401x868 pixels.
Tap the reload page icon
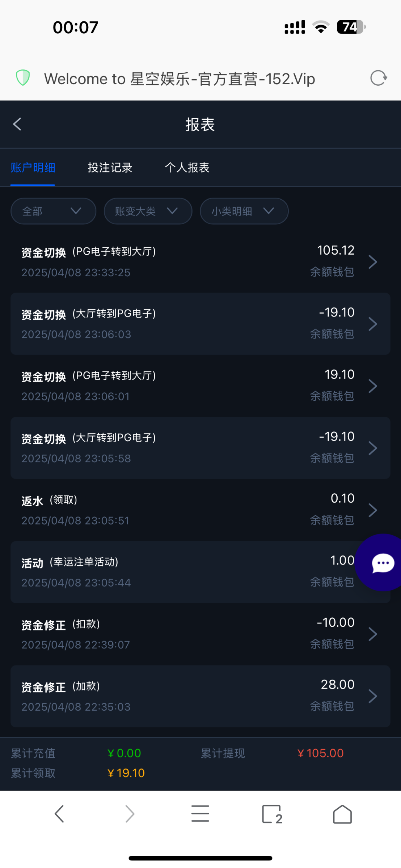point(379,78)
